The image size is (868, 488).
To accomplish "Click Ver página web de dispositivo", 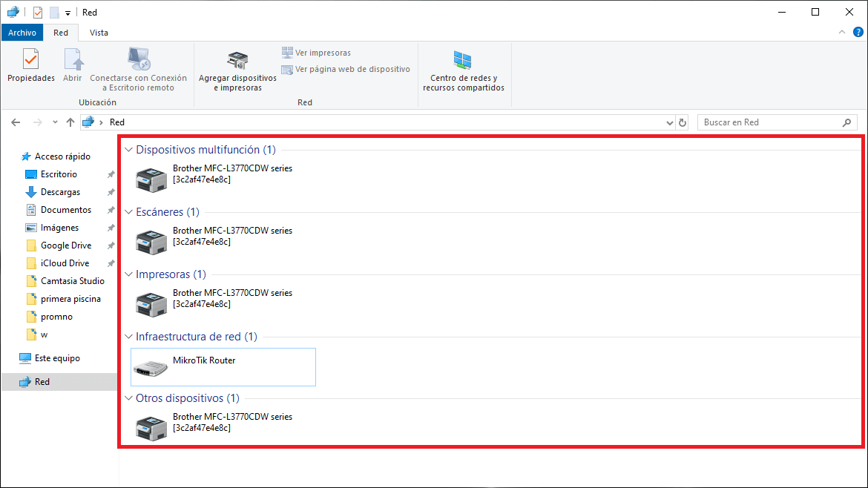I will click(346, 69).
